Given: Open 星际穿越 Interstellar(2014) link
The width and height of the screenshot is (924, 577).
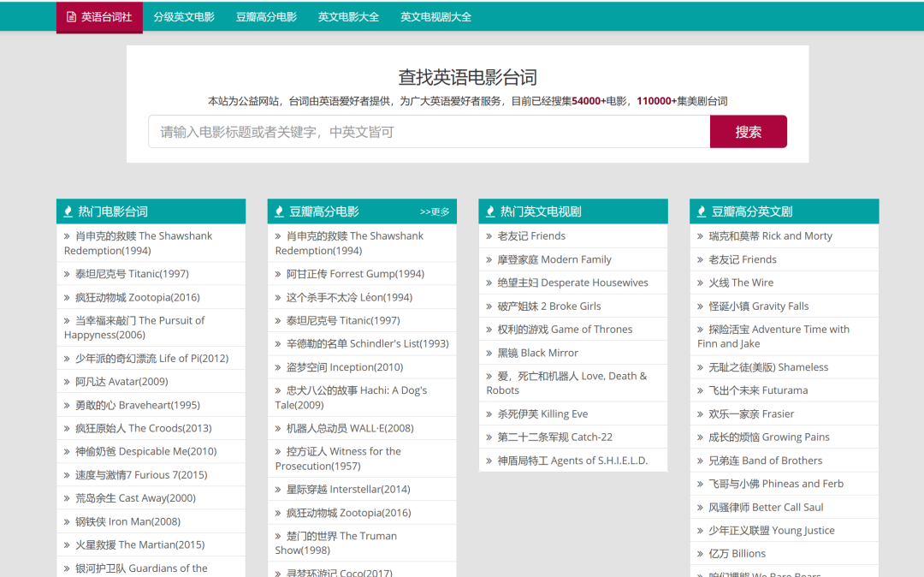Looking at the screenshot, I should click(347, 489).
